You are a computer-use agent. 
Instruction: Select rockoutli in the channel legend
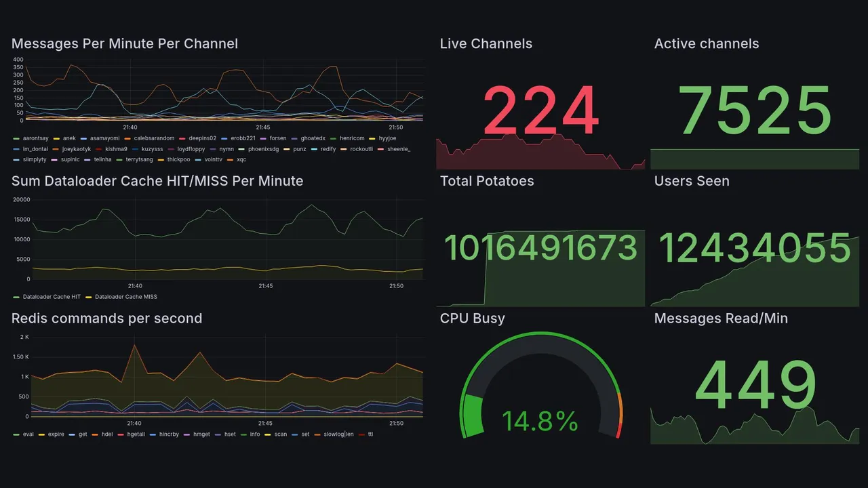[361, 149]
